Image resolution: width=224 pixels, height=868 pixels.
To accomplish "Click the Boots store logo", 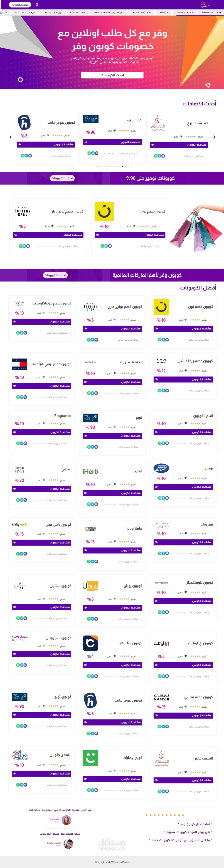I will (161, 468).
